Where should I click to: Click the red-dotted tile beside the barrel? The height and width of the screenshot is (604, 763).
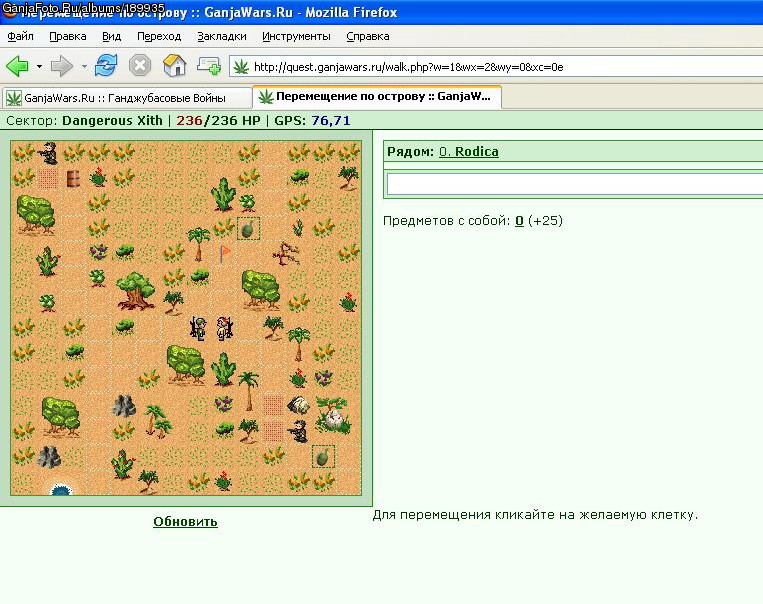[48, 179]
